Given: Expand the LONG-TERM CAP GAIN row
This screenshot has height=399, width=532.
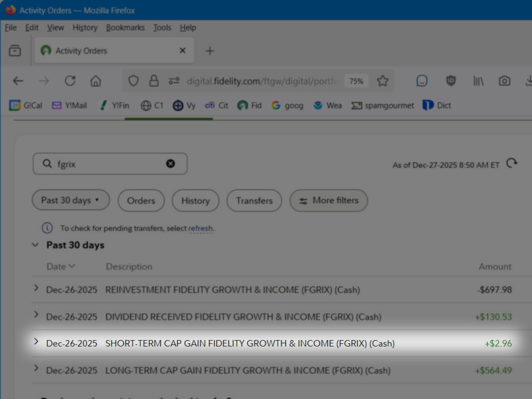Looking at the screenshot, I should coord(36,368).
